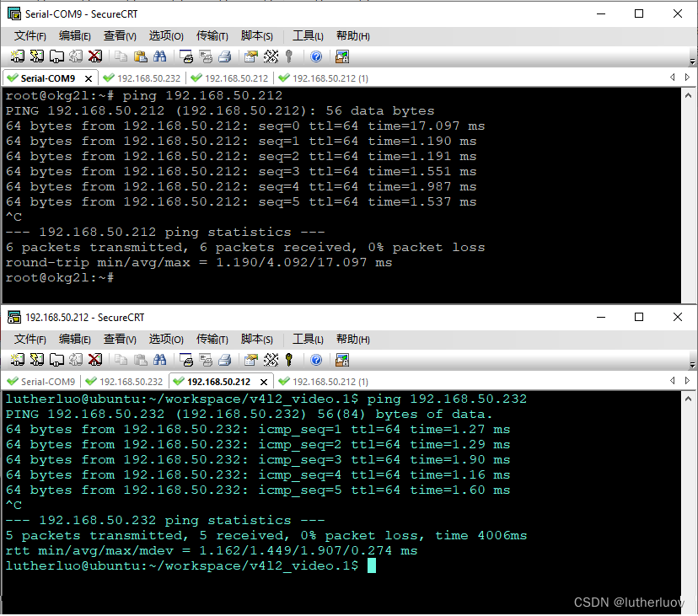
Task: Click Public Key key icon in Serial-COM9 window
Action: tap(289, 56)
